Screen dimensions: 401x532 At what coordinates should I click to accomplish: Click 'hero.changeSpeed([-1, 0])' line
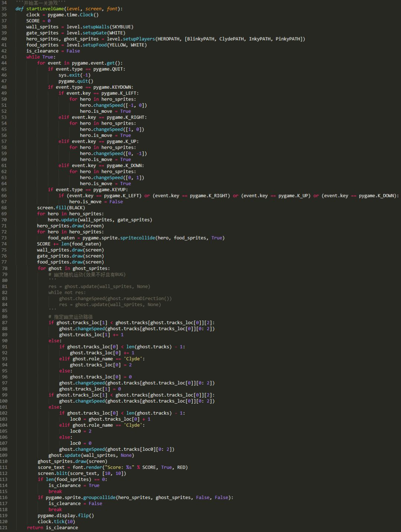coord(113,105)
